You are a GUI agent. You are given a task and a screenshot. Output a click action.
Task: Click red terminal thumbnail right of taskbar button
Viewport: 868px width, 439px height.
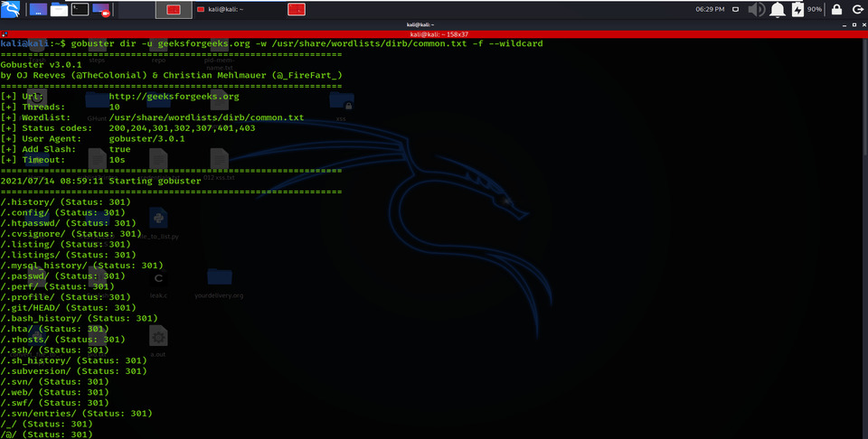pos(297,9)
